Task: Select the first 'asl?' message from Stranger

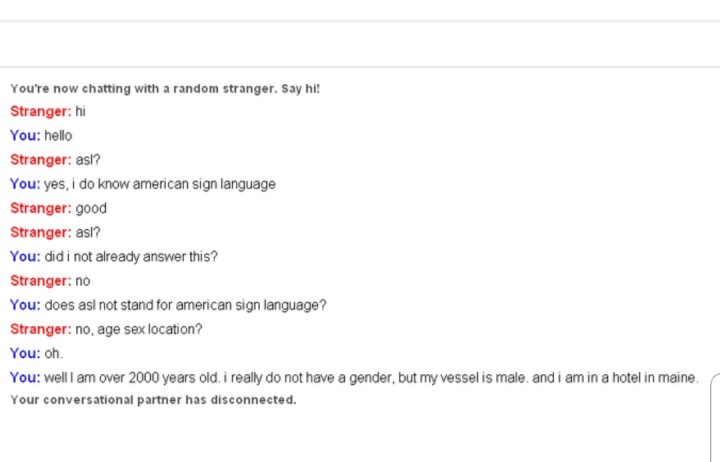Action: (88, 160)
